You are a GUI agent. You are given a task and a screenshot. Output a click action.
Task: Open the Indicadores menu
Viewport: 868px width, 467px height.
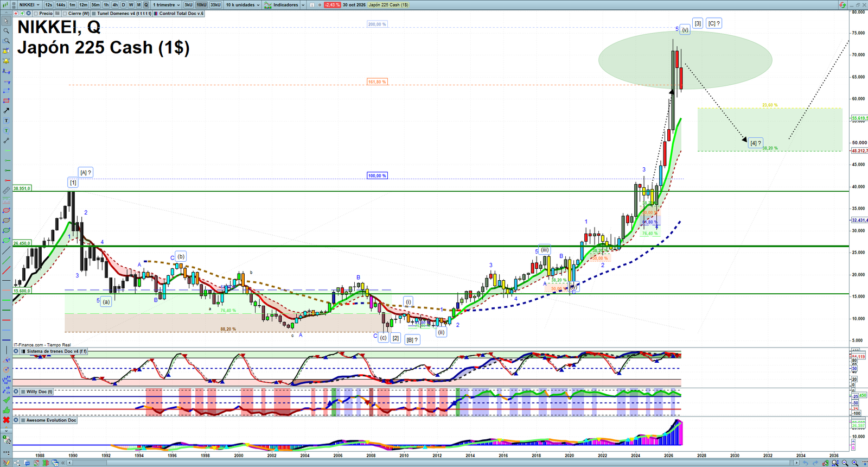(281, 5)
